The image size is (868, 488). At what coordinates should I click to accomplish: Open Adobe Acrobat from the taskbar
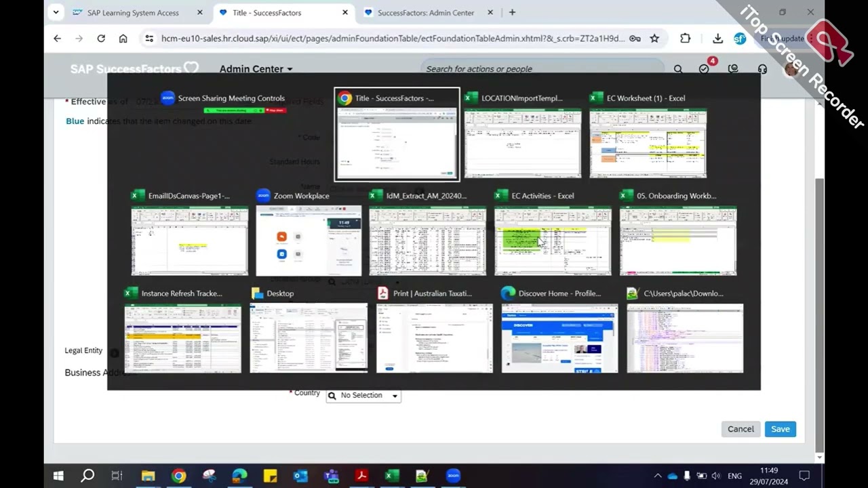tap(361, 476)
